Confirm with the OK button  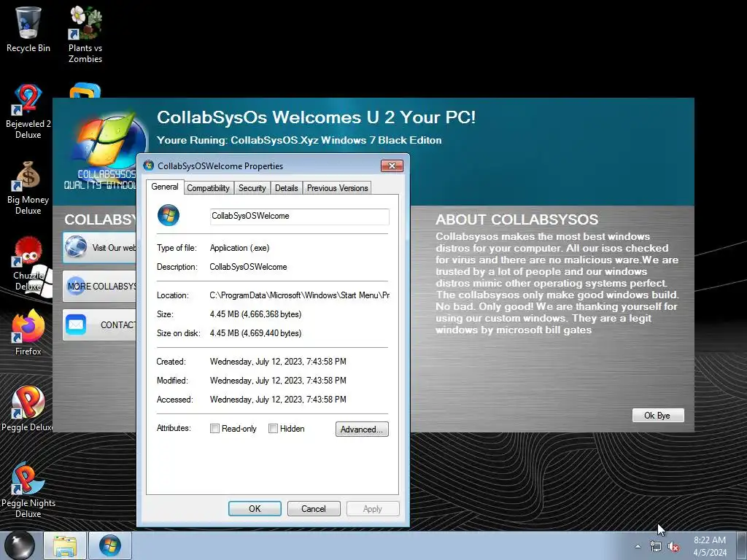click(x=255, y=508)
